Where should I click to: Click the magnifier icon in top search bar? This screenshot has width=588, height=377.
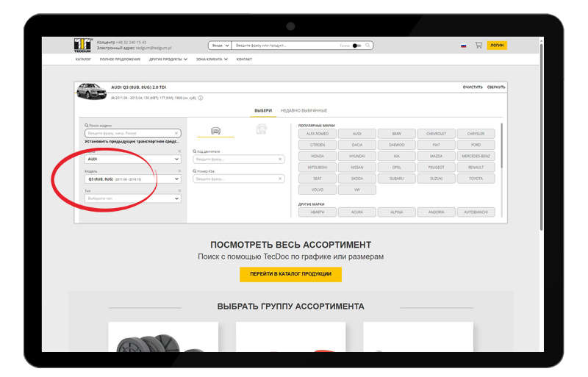[367, 46]
